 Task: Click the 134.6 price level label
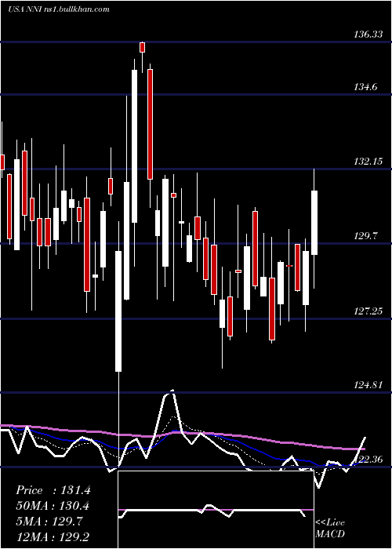[365, 87]
